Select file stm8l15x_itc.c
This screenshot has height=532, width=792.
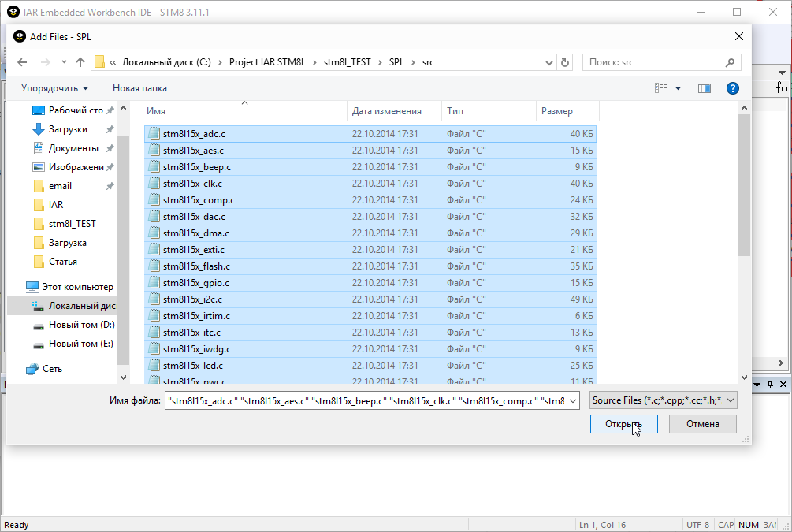[370, 333]
